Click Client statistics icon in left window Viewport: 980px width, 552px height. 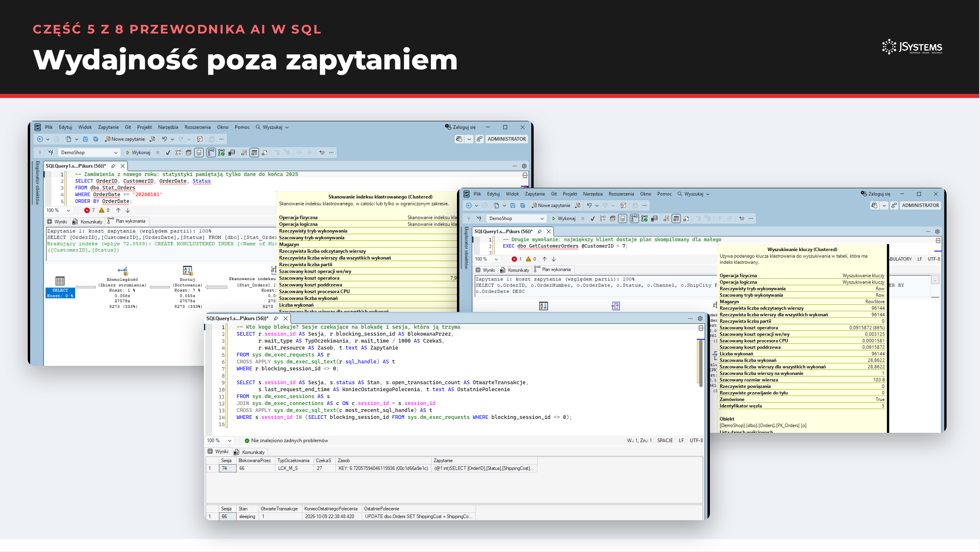point(232,153)
